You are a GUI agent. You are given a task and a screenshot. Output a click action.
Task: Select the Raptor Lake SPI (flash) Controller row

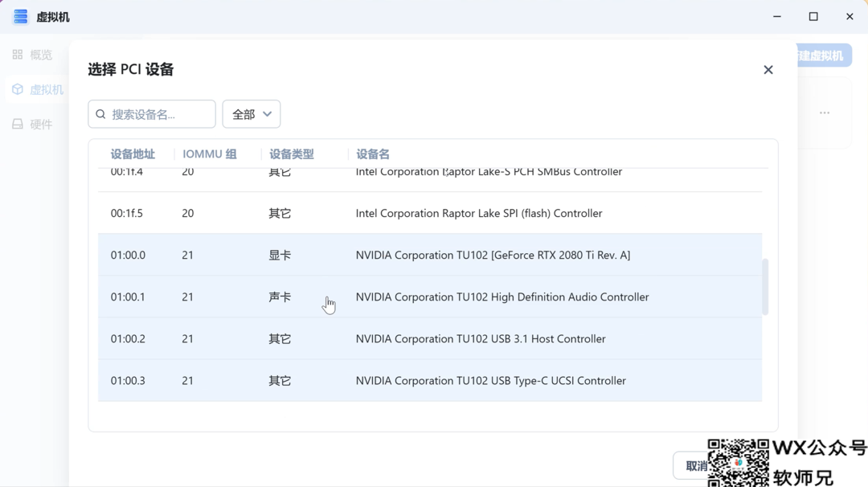pyautogui.click(x=429, y=213)
